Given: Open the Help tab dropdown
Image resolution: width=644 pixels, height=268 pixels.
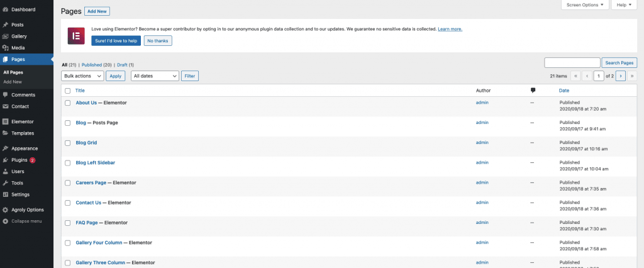Looking at the screenshot, I should pos(624,5).
